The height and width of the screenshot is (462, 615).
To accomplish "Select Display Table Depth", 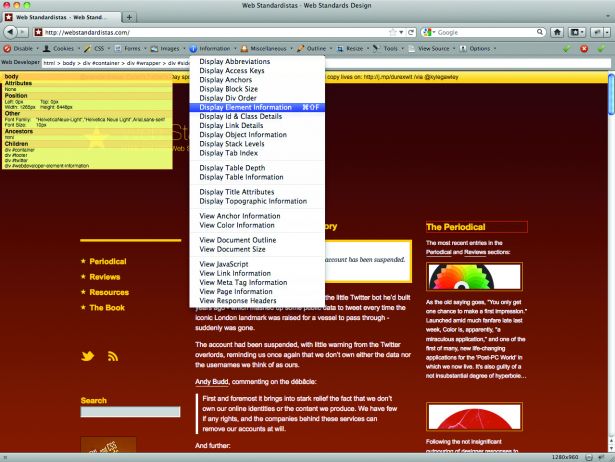I will [257, 168].
